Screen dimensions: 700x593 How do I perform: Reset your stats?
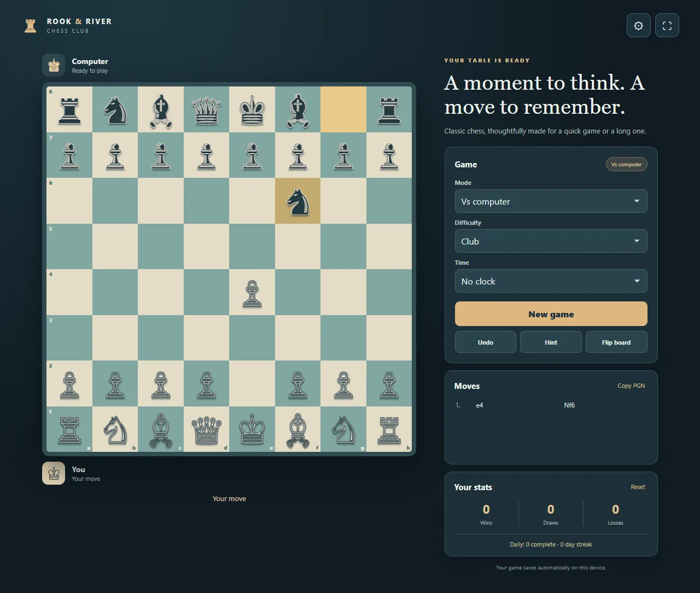pyautogui.click(x=638, y=487)
